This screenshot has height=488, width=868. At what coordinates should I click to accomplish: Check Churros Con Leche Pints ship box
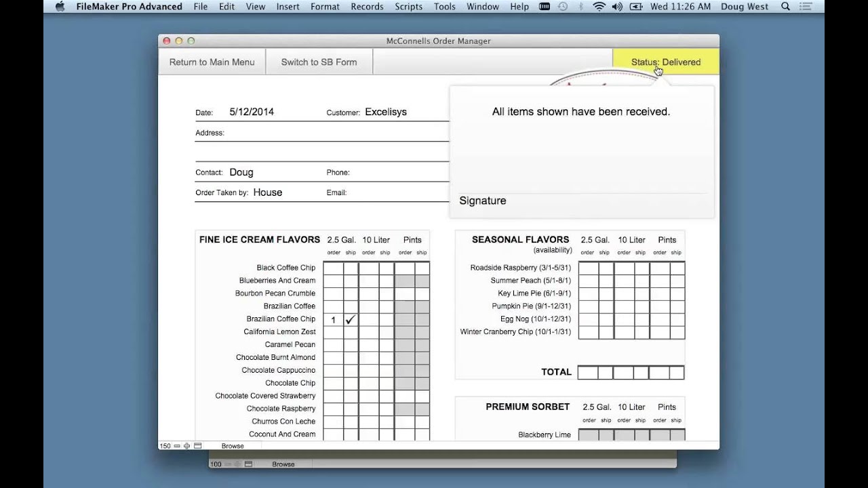(422, 422)
